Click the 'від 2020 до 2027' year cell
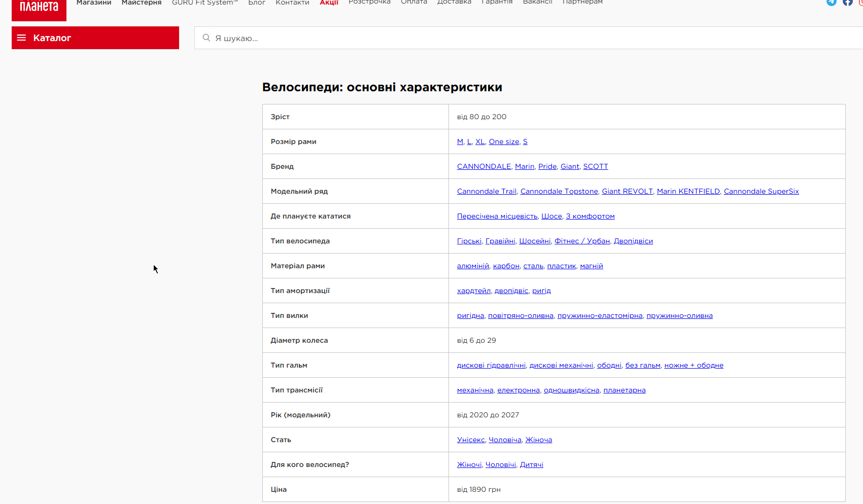The height and width of the screenshot is (504, 863). click(647, 415)
